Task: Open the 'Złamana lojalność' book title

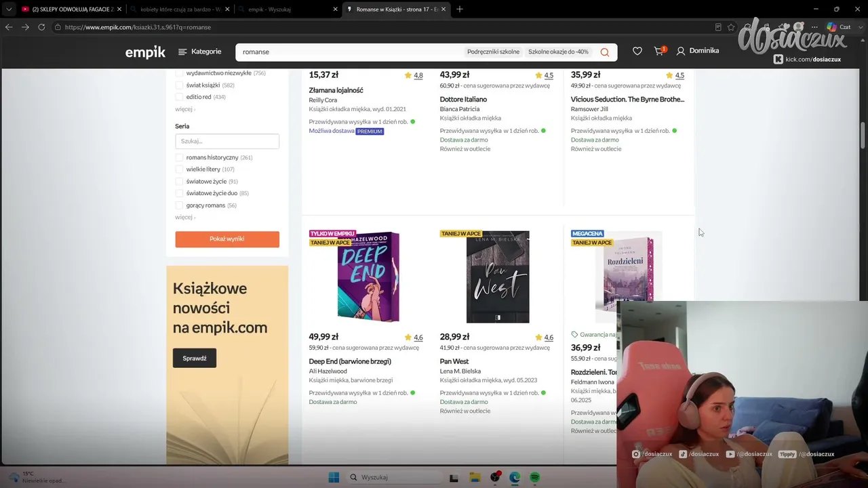Action: [336, 90]
